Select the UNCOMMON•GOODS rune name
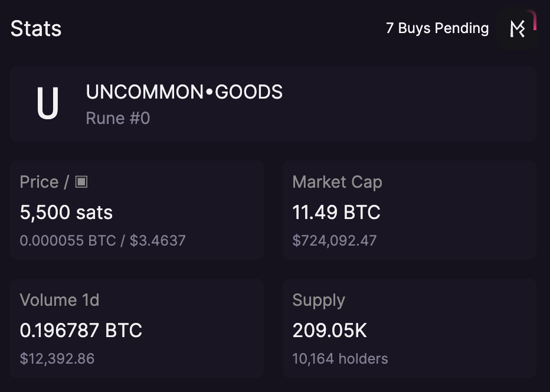 184,92
